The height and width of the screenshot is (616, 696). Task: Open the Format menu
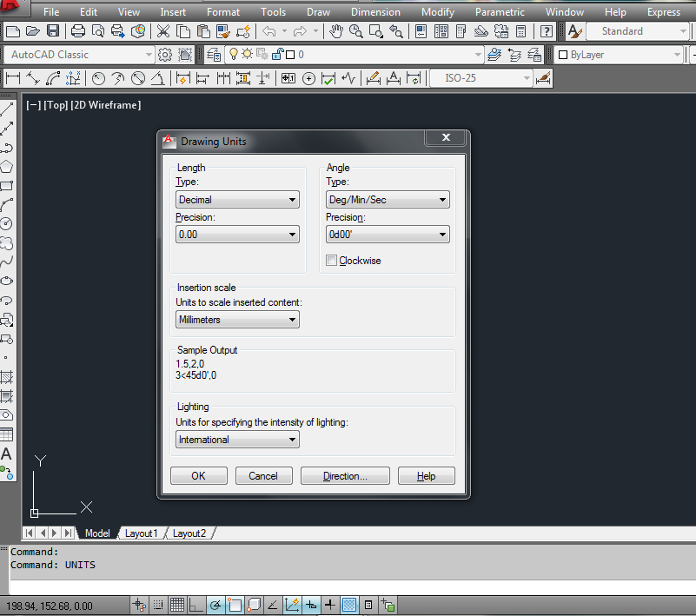222,12
